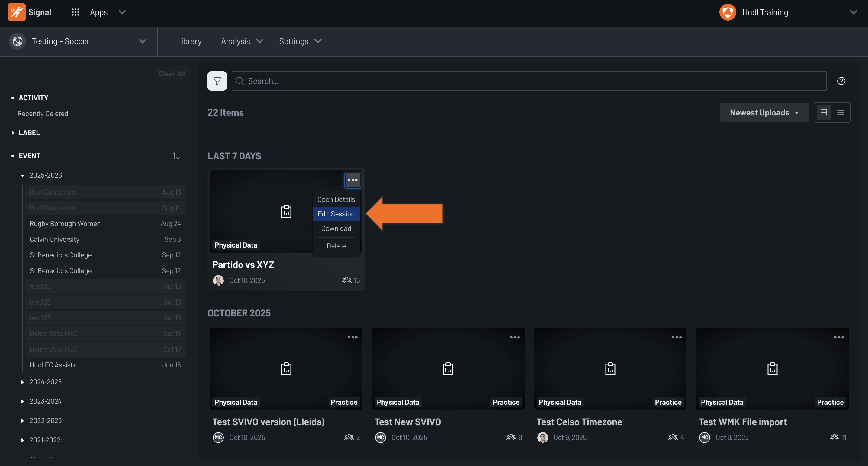Select Download from the context menu

click(336, 228)
